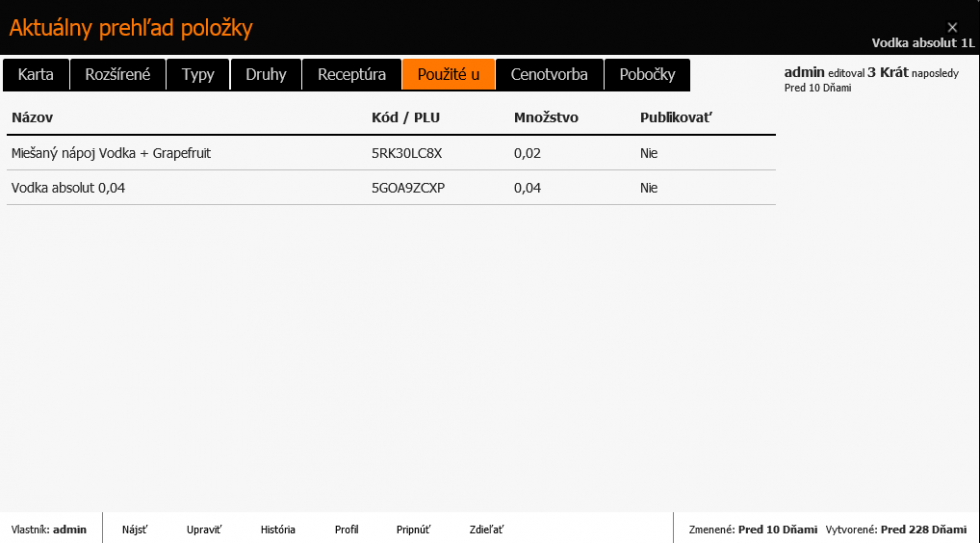Open the Cenotvorba tab
980x543 pixels.
click(x=549, y=75)
